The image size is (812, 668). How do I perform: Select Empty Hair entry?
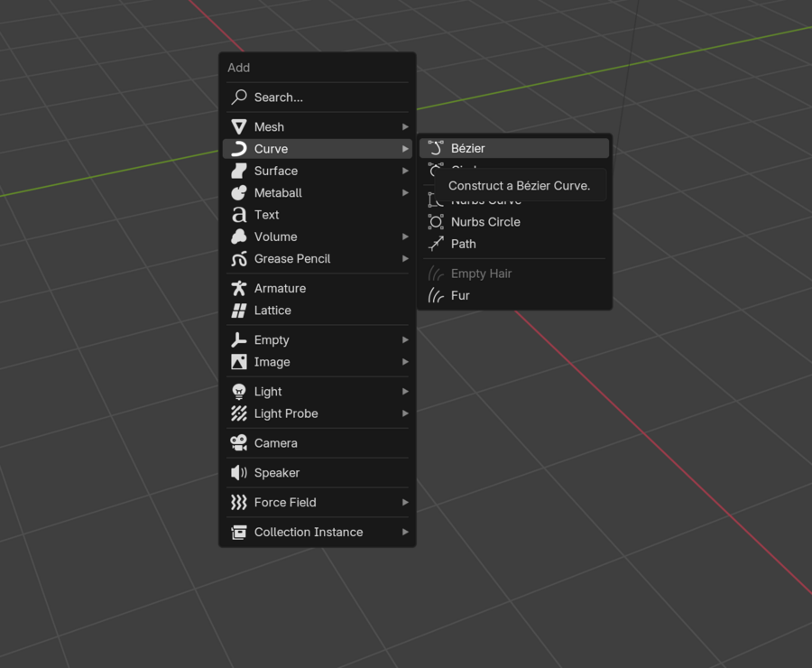(514, 274)
